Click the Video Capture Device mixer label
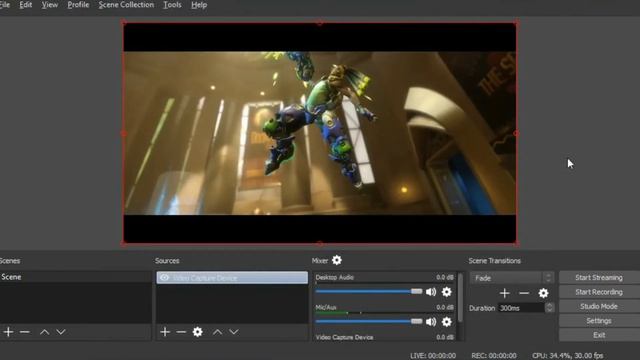Image resolution: width=640 pixels, height=360 pixels. coord(344,337)
